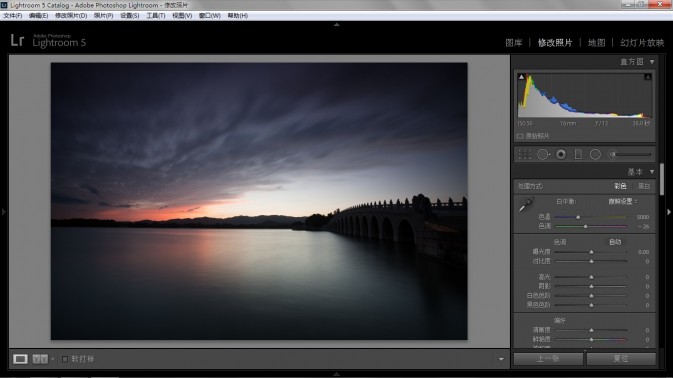Open the 文件(F) menu
This screenshot has height=378, width=673.
coord(13,15)
